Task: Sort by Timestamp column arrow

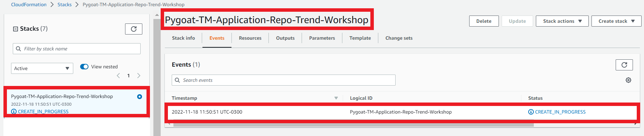Action: pyautogui.click(x=336, y=98)
